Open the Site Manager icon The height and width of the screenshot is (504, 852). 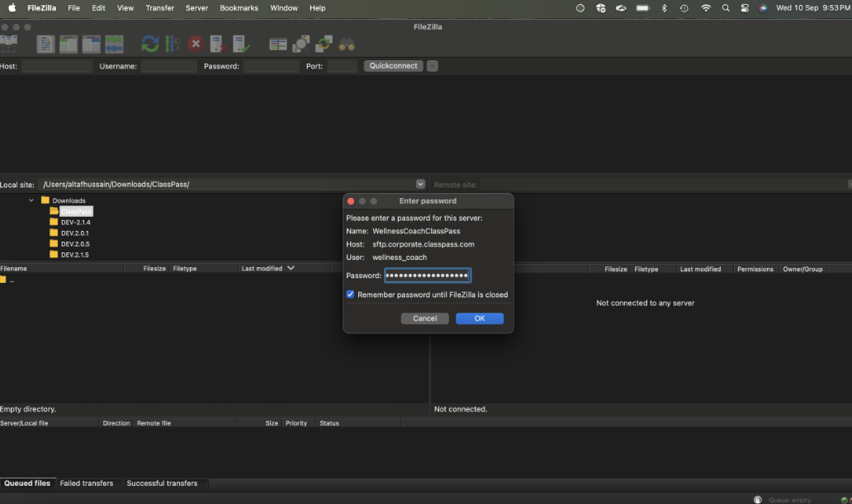pyautogui.click(x=9, y=44)
